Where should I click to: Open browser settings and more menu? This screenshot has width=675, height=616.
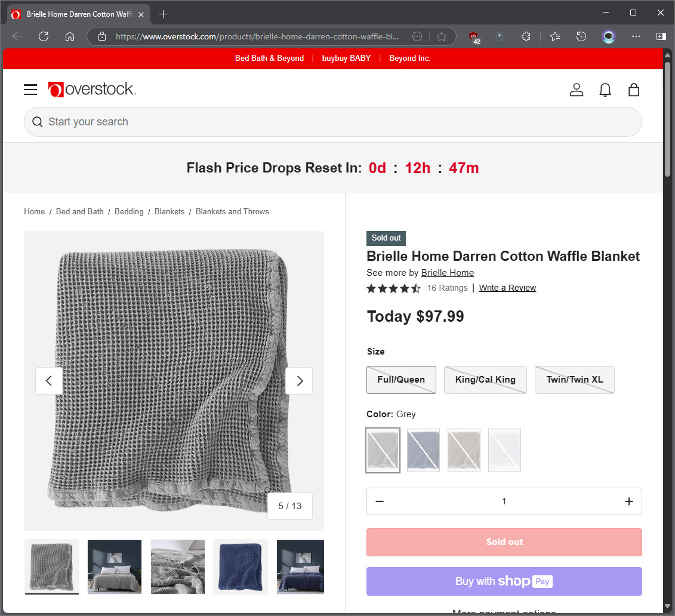(x=636, y=36)
